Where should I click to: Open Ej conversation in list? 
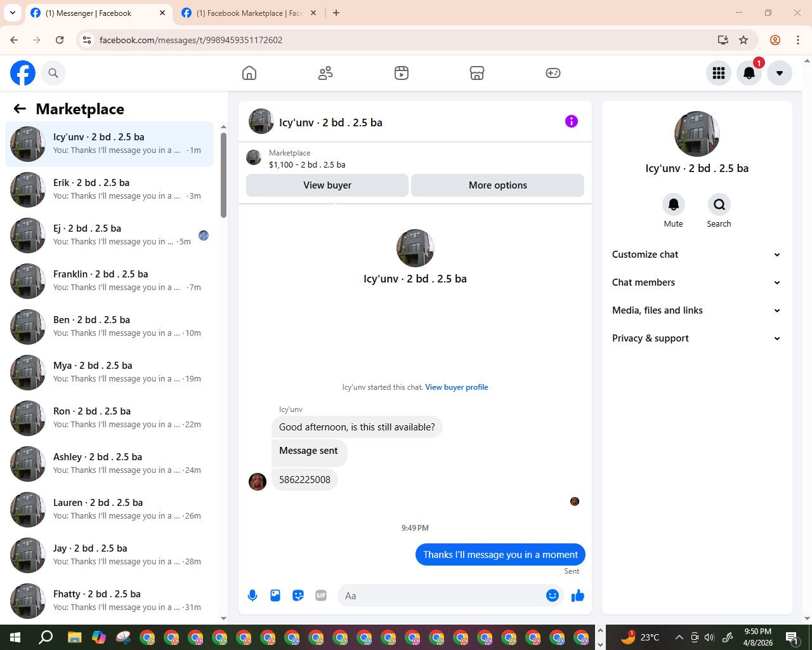(109, 235)
